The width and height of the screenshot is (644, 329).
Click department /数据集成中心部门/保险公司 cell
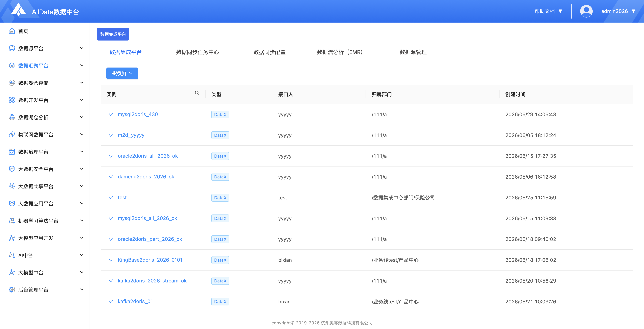(403, 198)
